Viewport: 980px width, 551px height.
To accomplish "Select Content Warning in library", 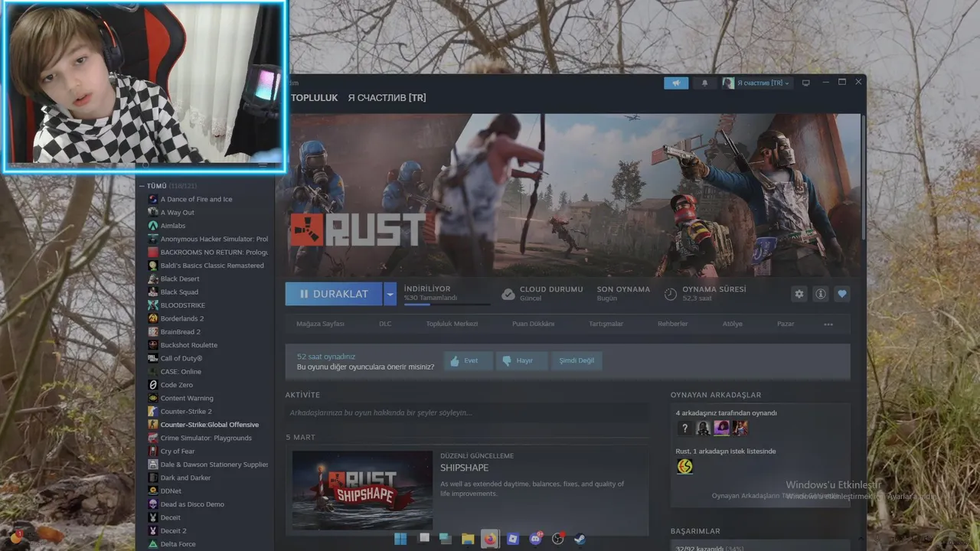I will (187, 398).
